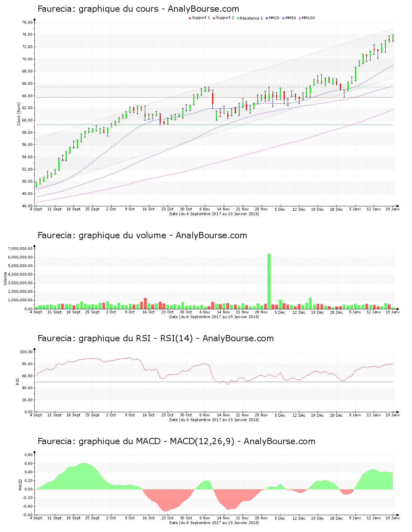Select the "Résistance 1" legend label
The height and width of the screenshot is (532, 412).
click(251, 18)
